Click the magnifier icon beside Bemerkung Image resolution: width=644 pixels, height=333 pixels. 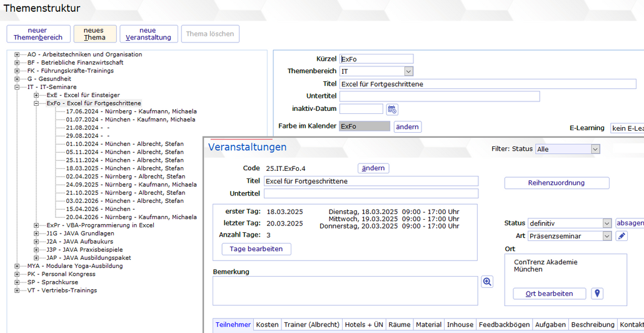click(488, 282)
